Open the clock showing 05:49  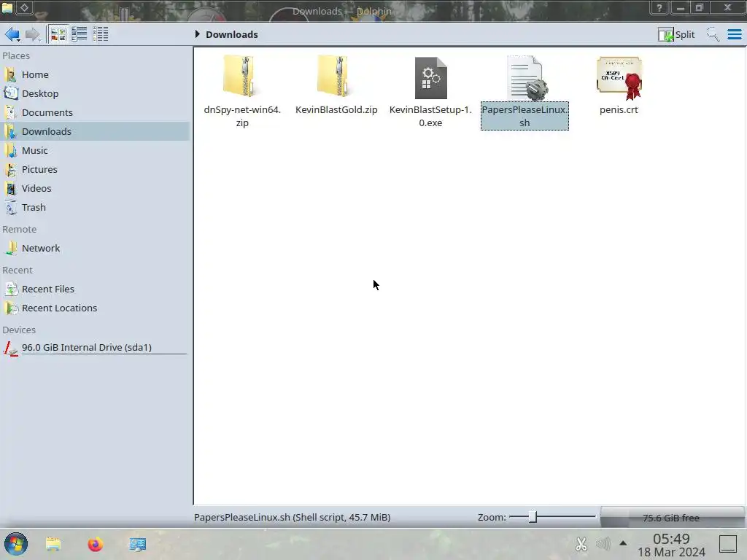click(x=671, y=545)
